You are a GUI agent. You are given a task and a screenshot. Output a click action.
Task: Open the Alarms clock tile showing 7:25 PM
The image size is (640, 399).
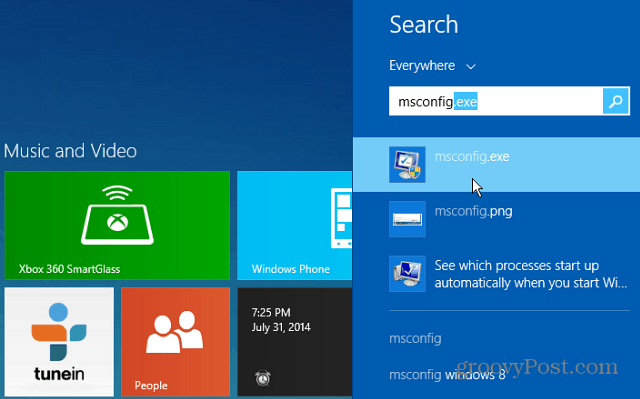[295, 342]
